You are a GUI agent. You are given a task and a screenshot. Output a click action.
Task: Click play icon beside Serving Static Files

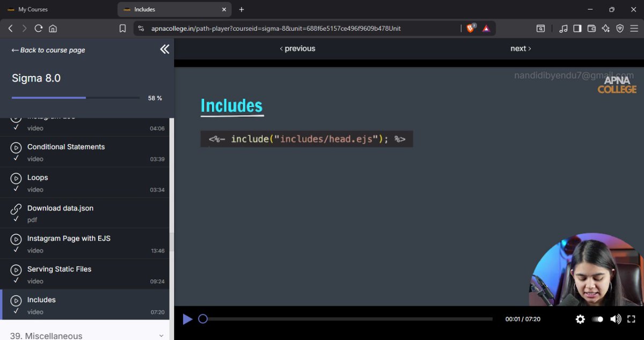16,269
